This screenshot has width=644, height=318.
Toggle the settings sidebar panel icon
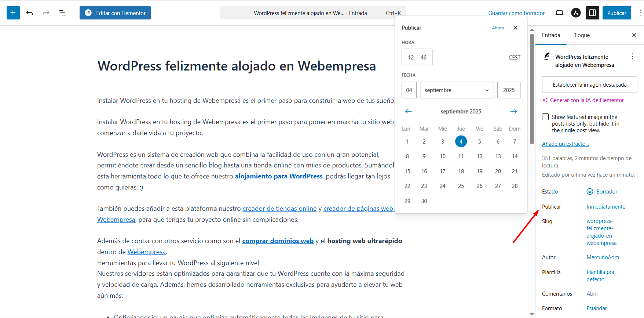592,13
